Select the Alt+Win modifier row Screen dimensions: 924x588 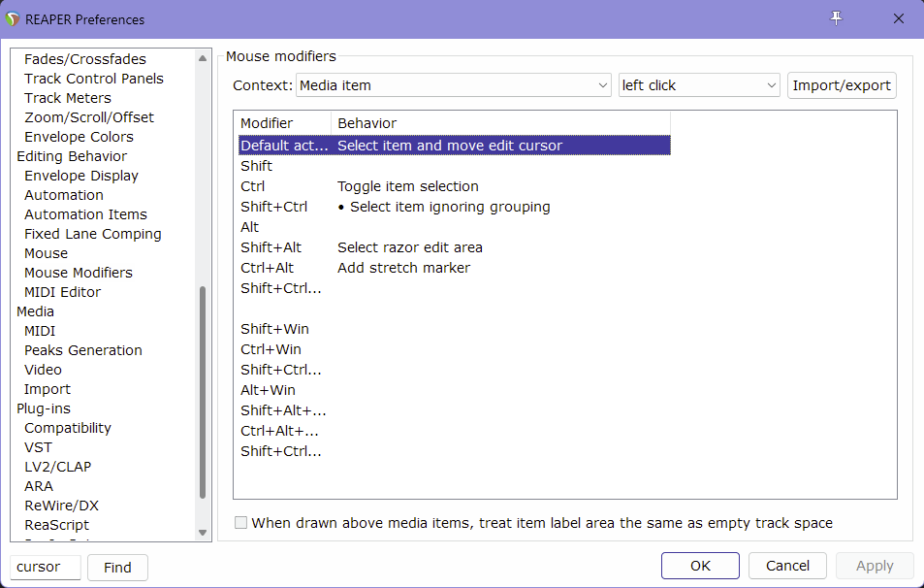click(455, 390)
